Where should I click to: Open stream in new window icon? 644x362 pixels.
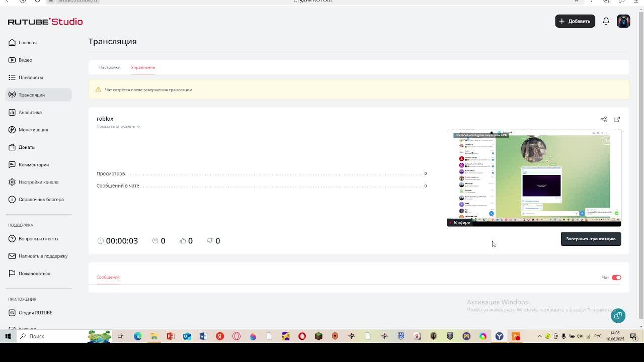[x=617, y=120]
